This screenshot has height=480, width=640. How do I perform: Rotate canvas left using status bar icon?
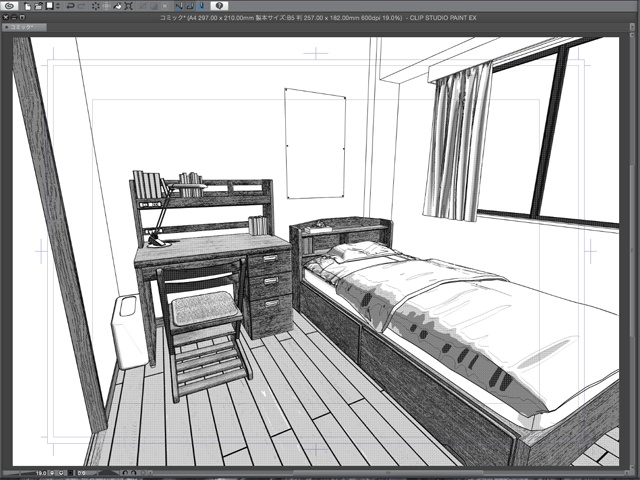pyautogui.click(x=125, y=473)
